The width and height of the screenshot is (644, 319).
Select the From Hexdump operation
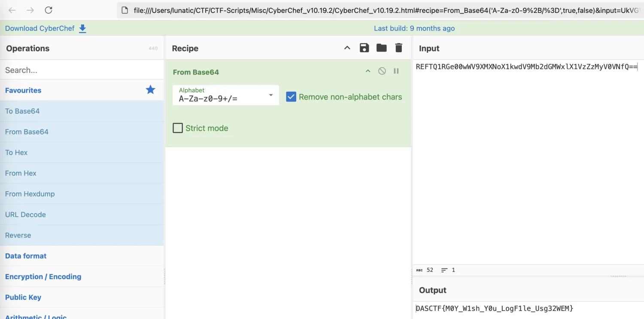(x=82, y=194)
